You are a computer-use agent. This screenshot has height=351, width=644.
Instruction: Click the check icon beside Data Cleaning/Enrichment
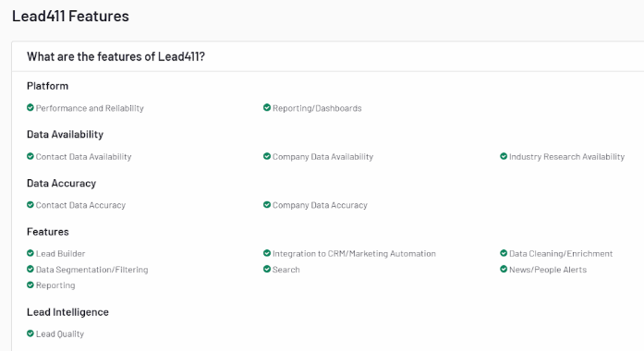tap(504, 253)
